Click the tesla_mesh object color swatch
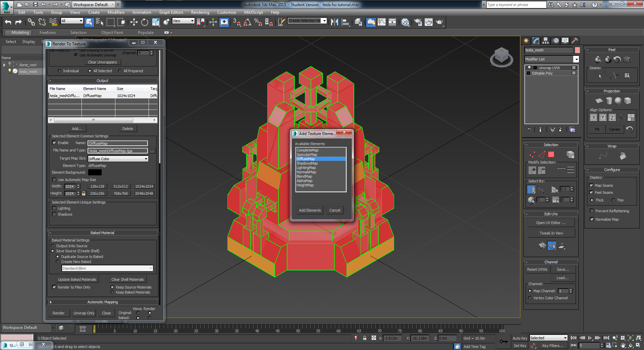 click(577, 50)
